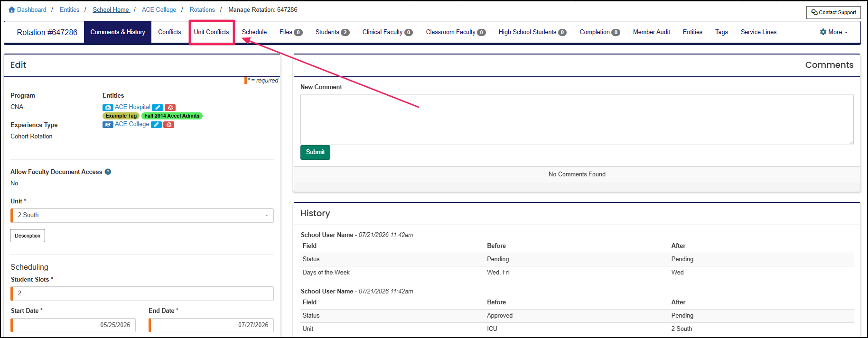The image size is (868, 338).
Task: Open the Schedule tab
Action: coord(254,32)
